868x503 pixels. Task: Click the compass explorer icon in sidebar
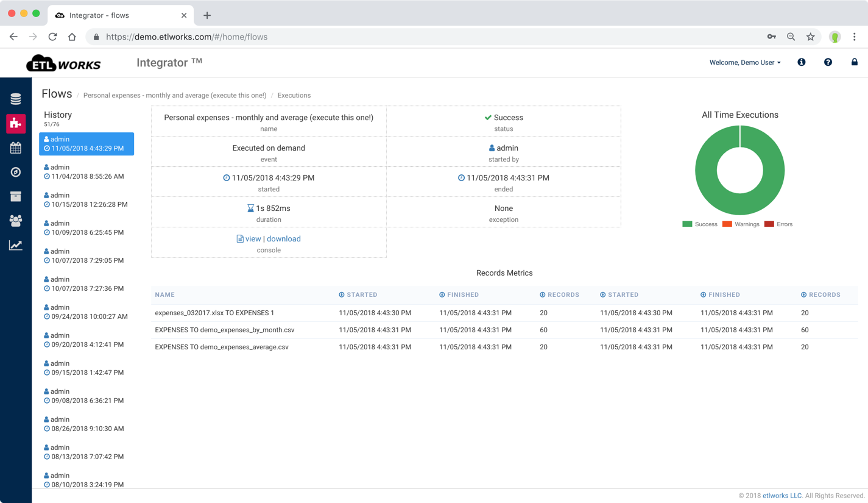(x=15, y=172)
